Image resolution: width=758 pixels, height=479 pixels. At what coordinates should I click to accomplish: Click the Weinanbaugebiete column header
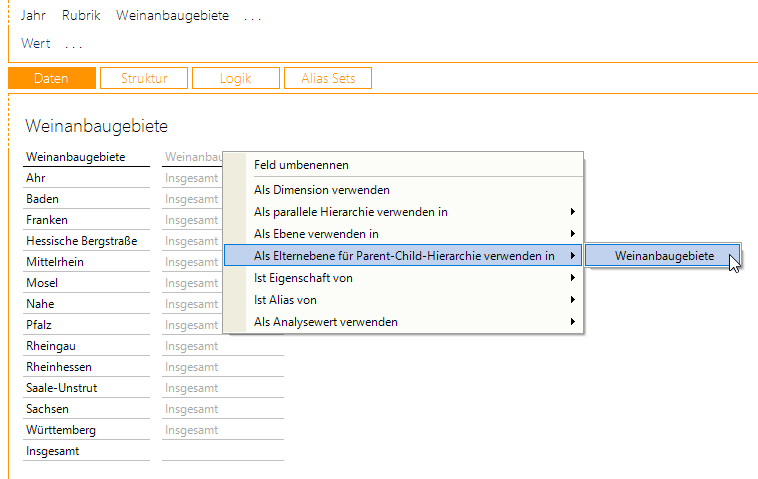[75, 157]
